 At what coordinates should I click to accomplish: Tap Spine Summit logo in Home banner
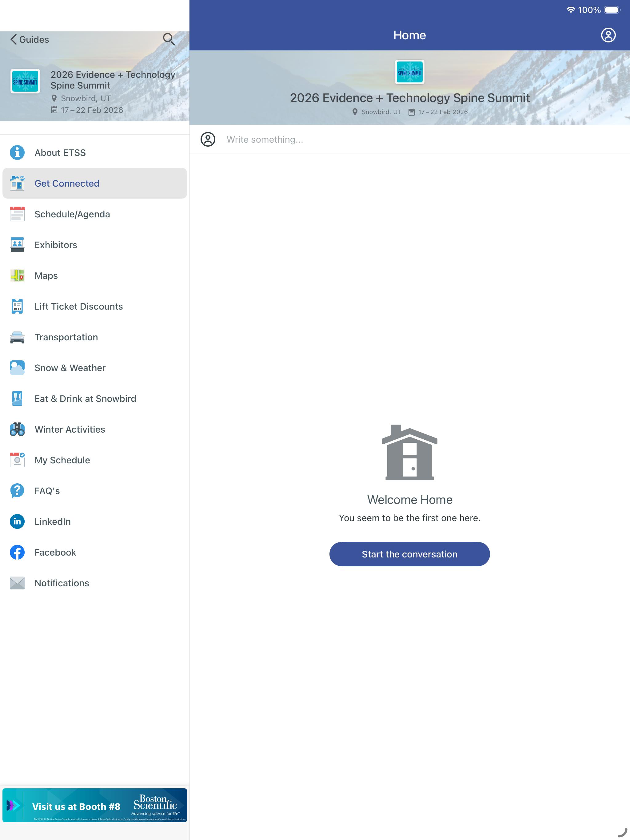point(409,72)
